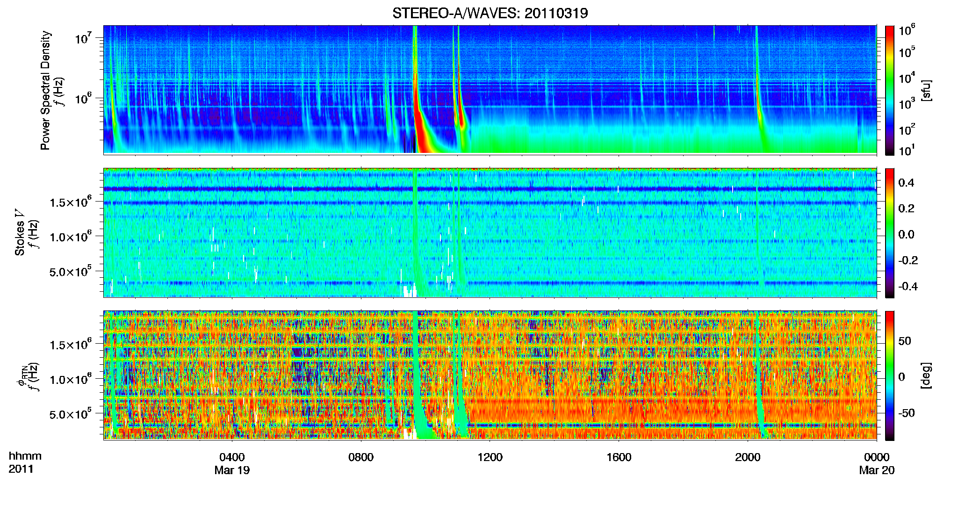Image resolution: width=980 pixels, height=505 pixels.
Task: Click the 1.5×10^6 tick in Stokes V panel
Action: pos(70,202)
